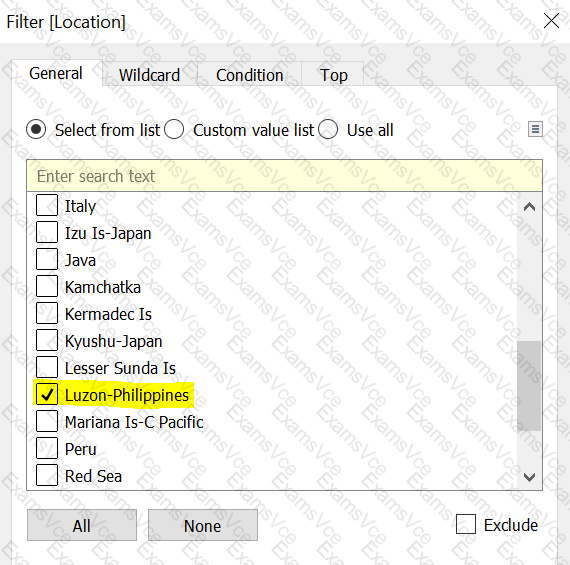
Task: Select the 'Use all' radio button
Action: (x=328, y=129)
